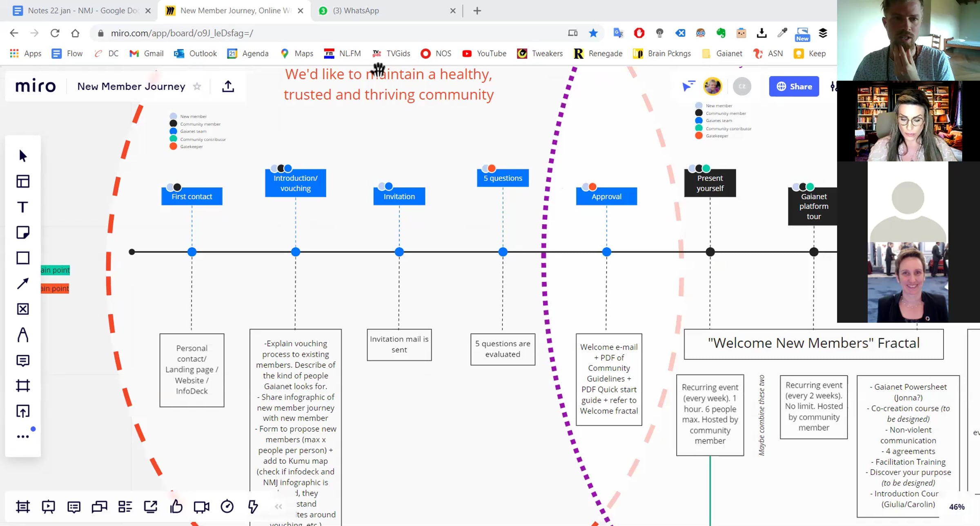Toggle the Chrome bookmark star for this page

pos(593,33)
